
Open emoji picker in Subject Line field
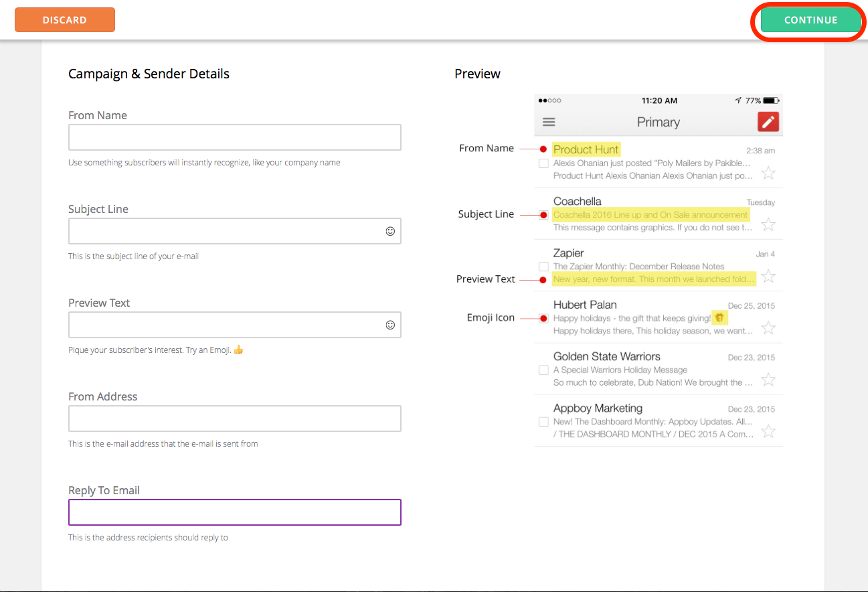[390, 231]
